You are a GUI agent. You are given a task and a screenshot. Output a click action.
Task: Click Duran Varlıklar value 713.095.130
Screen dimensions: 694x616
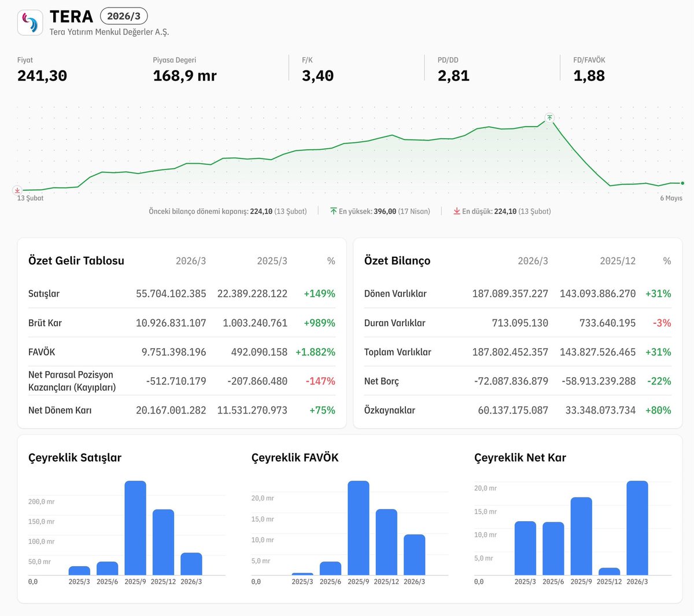tap(520, 323)
